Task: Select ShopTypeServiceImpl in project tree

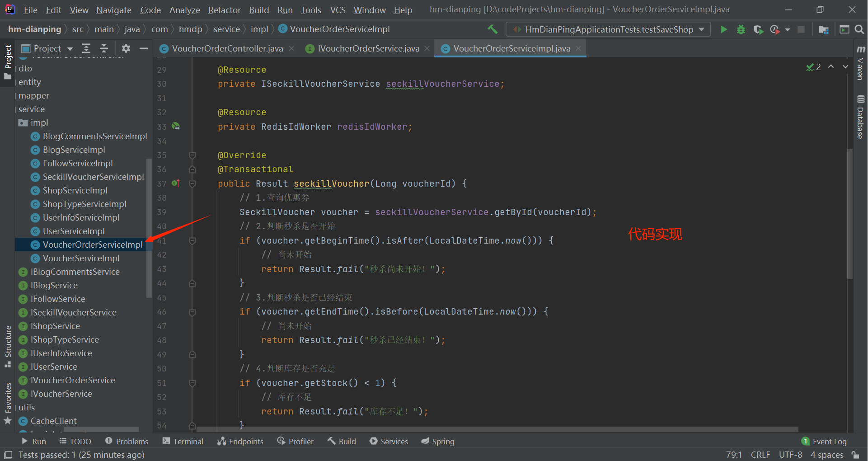Action: (x=84, y=204)
